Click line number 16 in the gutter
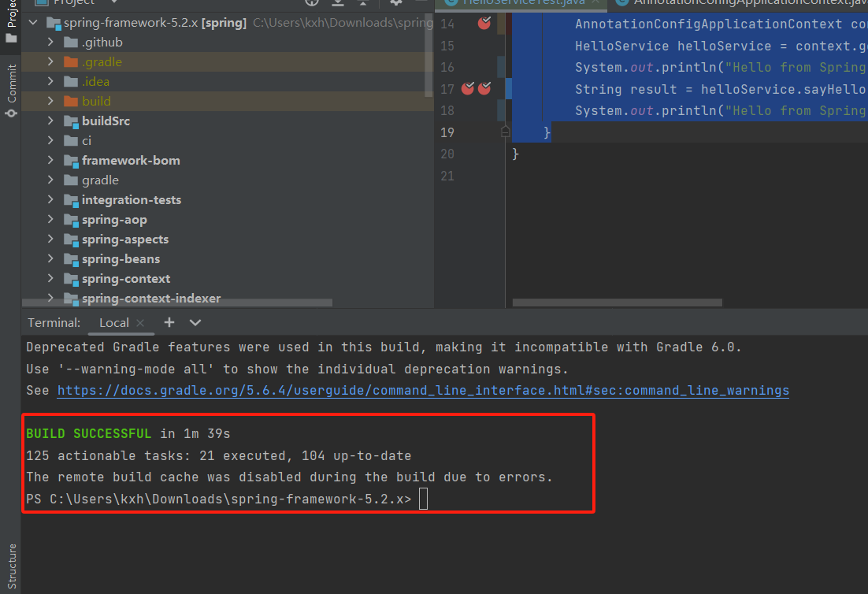 coord(447,68)
